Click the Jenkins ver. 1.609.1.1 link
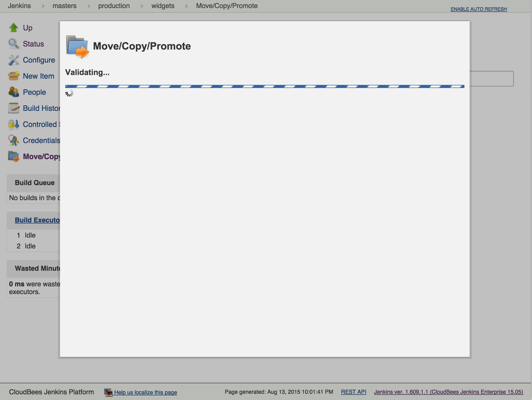The image size is (532, 400). (x=448, y=392)
